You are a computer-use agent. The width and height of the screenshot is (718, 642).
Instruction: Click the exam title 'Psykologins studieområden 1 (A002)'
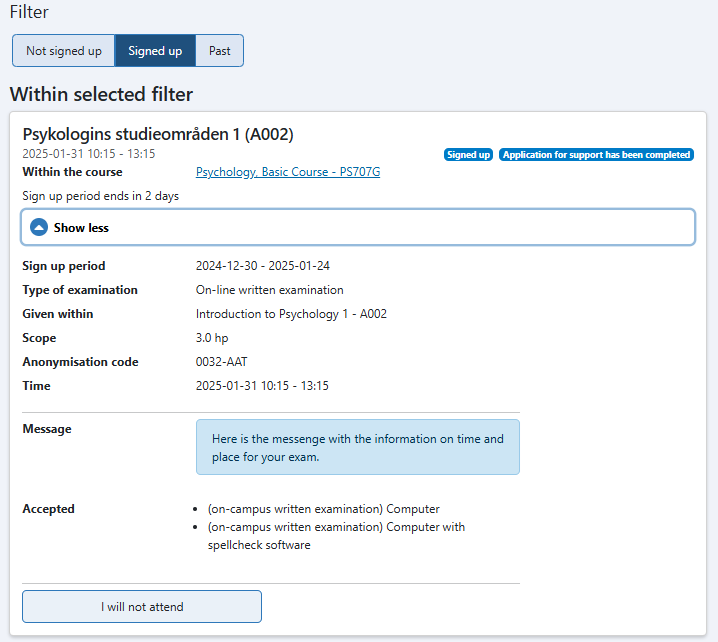coord(158,134)
